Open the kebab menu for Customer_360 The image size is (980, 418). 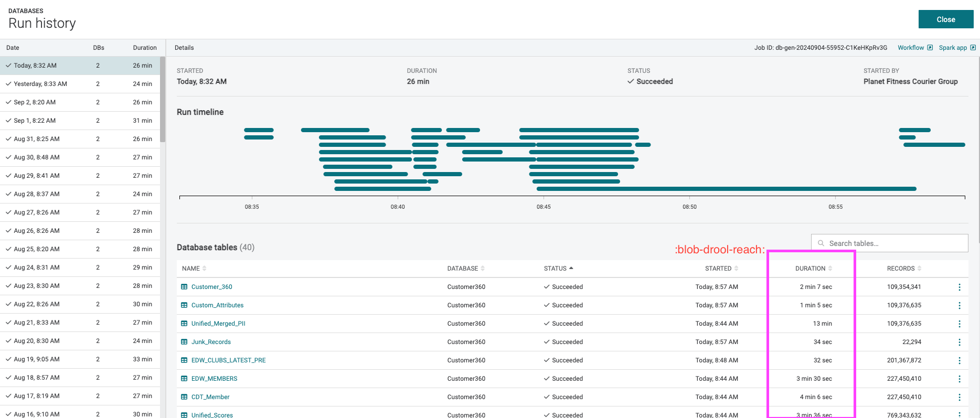click(960, 287)
